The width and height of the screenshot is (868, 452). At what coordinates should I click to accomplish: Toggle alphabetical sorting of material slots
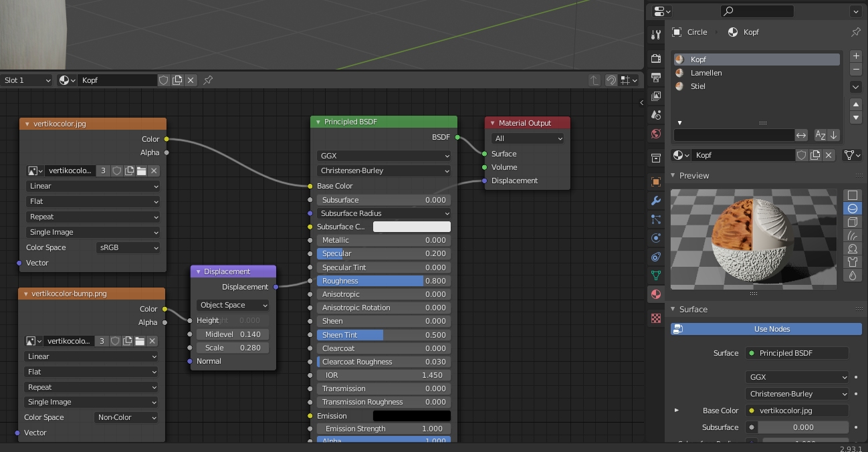click(821, 135)
